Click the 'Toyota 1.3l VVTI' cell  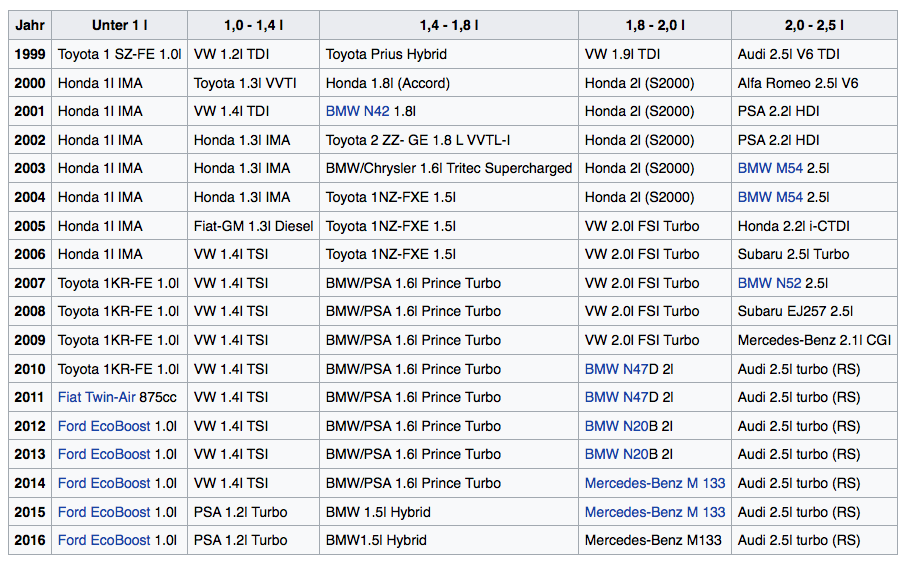pyautogui.click(x=254, y=83)
